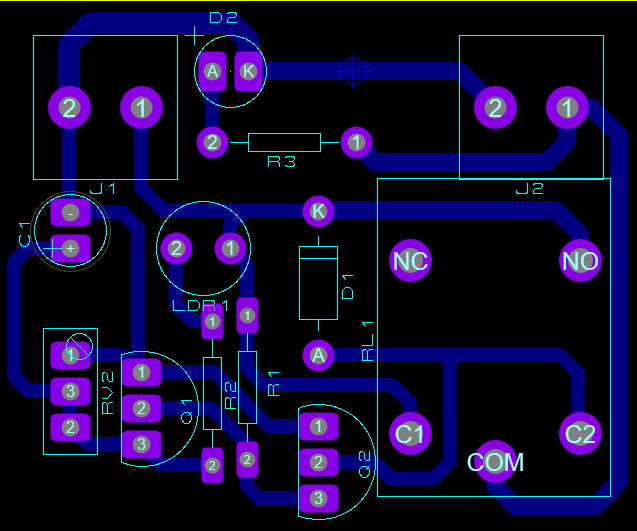Select the anode pad A of diode D1
This screenshot has width=637, height=531.
(318, 355)
